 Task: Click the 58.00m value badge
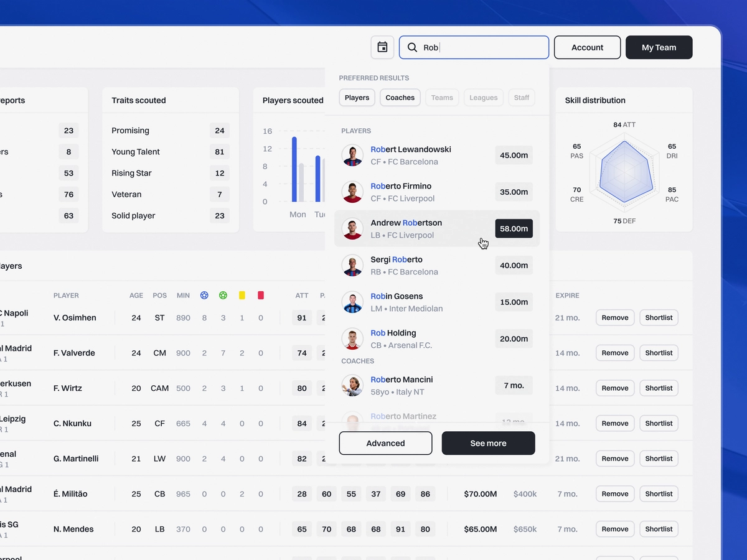coord(514,228)
